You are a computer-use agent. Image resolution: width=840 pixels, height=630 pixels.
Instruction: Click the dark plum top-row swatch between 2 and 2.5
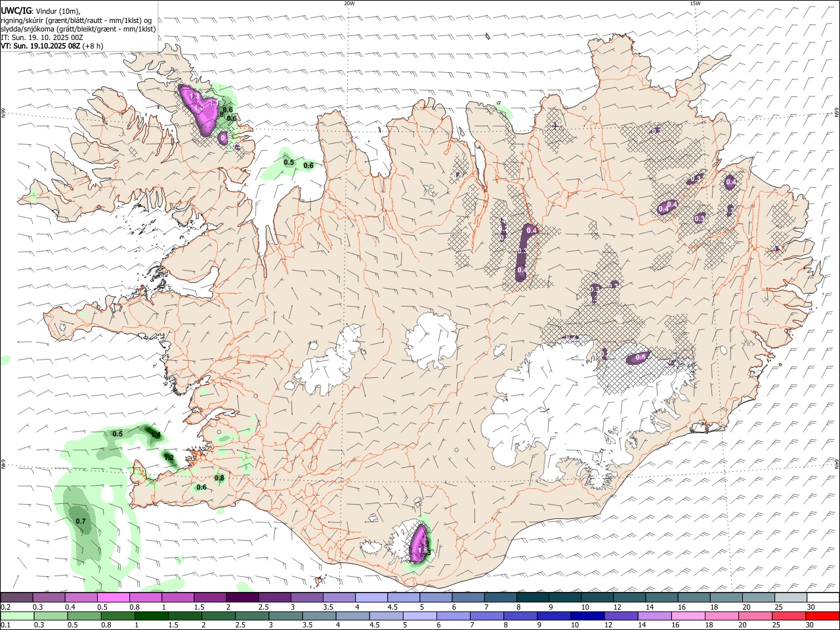(x=241, y=598)
